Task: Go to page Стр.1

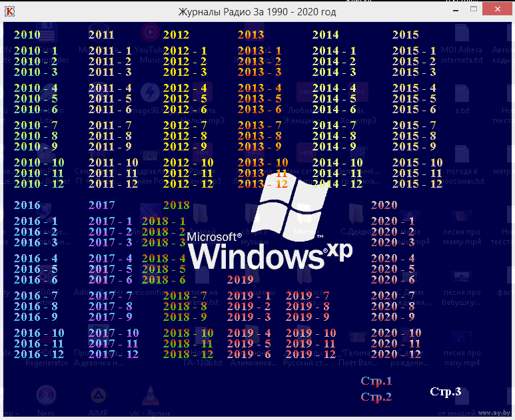Action: click(376, 381)
